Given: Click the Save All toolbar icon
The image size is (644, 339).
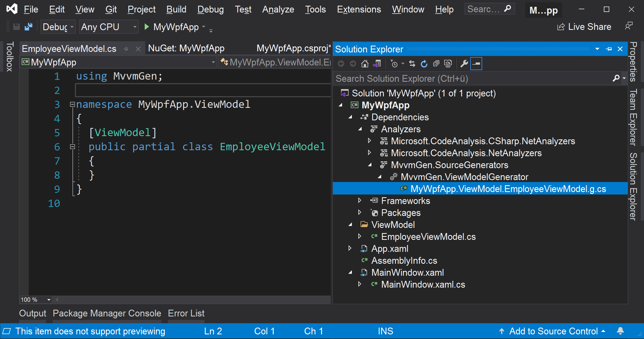Looking at the screenshot, I should point(29,27).
